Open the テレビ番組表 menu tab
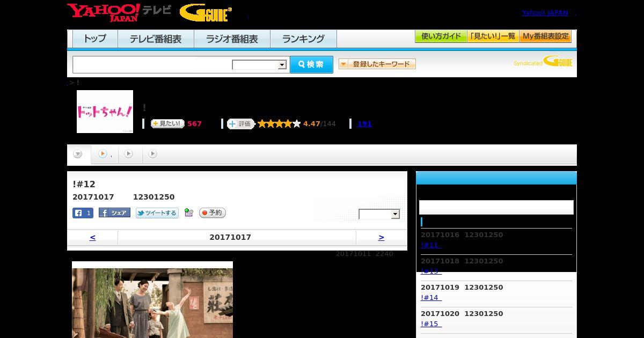644x338 pixels. click(156, 39)
